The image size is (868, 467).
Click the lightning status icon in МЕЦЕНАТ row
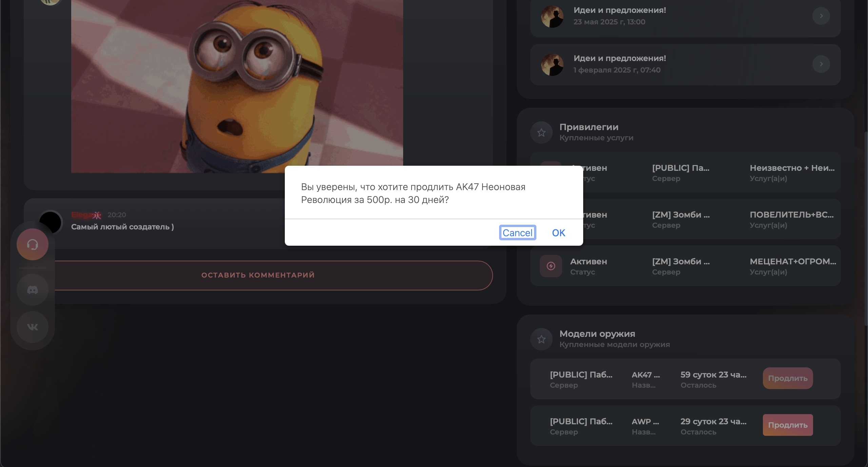pyautogui.click(x=551, y=266)
